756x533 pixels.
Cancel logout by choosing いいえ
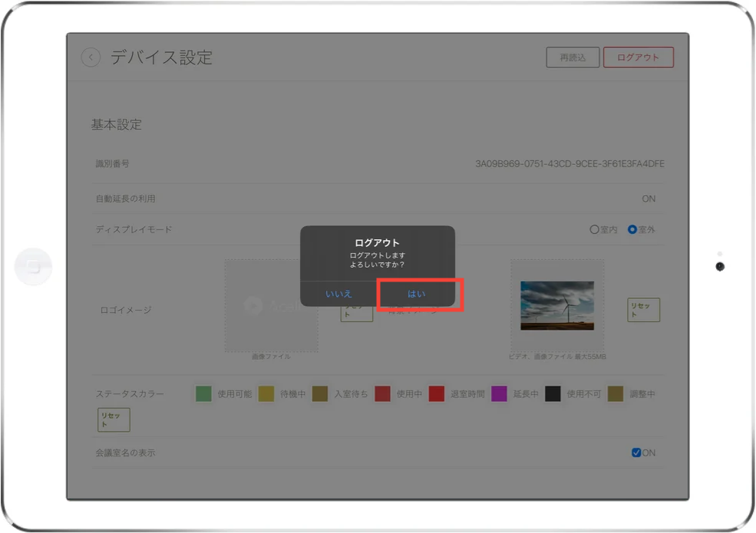(x=338, y=294)
